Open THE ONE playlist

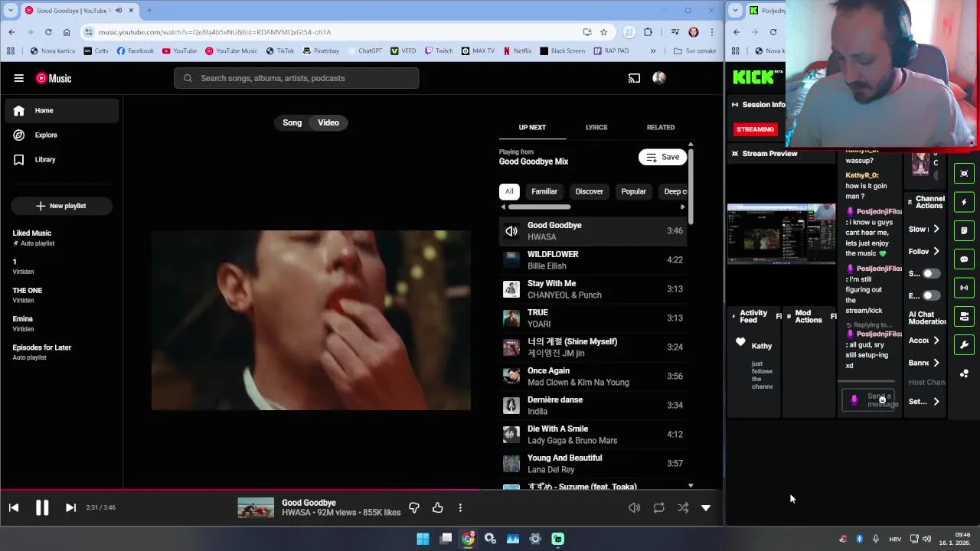coord(61,295)
